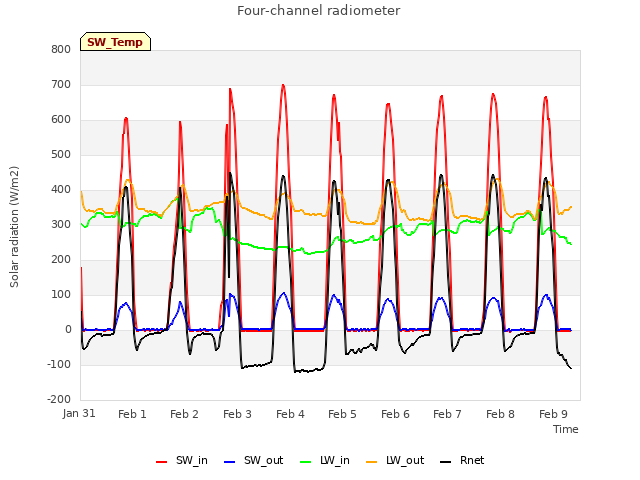Click the blue SW_out legend swatch
640x480 pixels.
[x=230, y=462]
